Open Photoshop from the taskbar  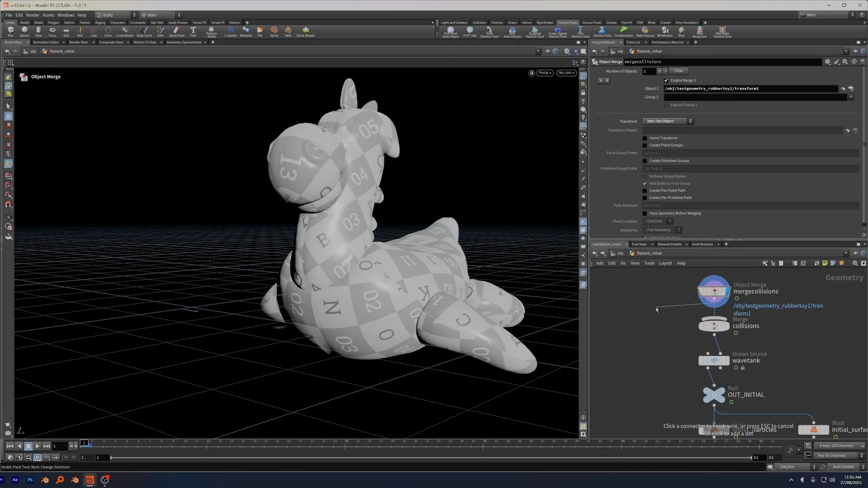tap(30, 480)
